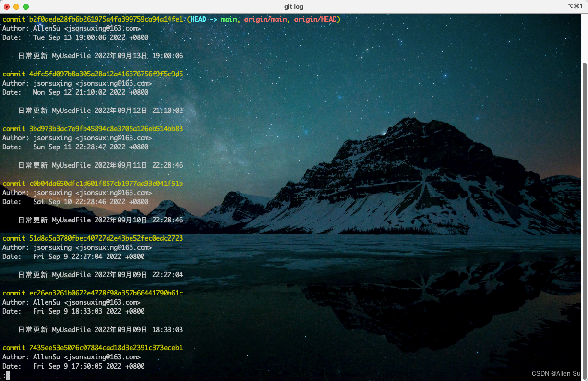
Task: Click the green main branch label
Action: [x=228, y=19]
